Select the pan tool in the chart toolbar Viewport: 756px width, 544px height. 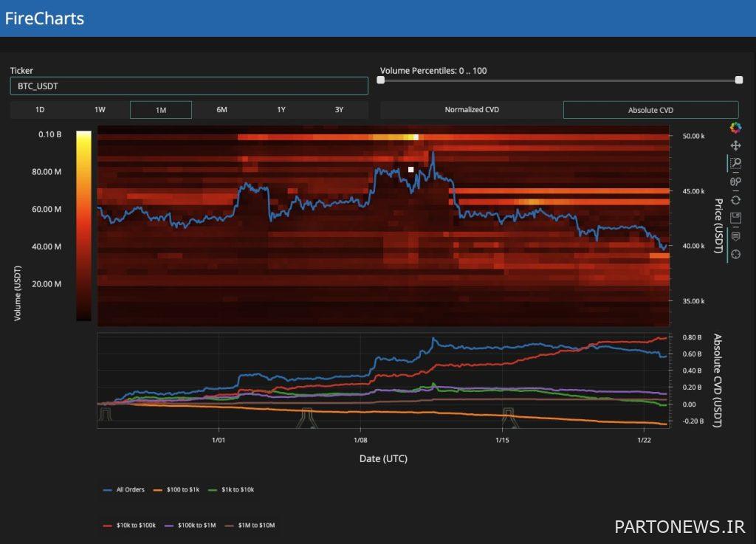(x=735, y=146)
